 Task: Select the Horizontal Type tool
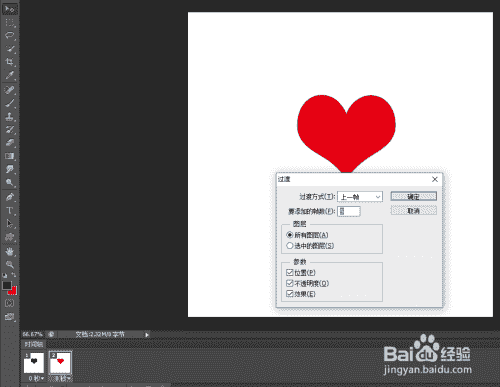(10, 211)
